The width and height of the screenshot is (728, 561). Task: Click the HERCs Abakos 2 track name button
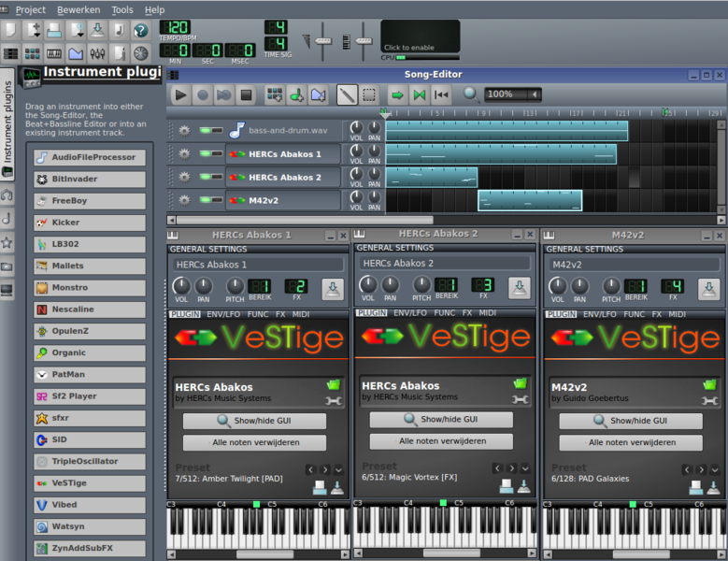click(283, 178)
